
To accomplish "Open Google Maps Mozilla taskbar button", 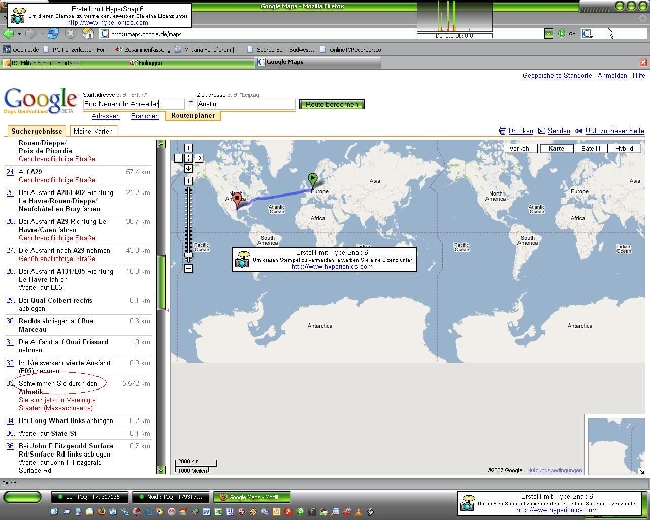I will (252, 497).
